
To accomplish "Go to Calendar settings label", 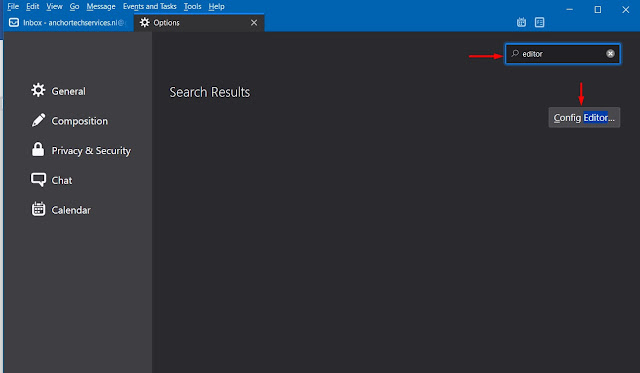I will [x=71, y=210].
